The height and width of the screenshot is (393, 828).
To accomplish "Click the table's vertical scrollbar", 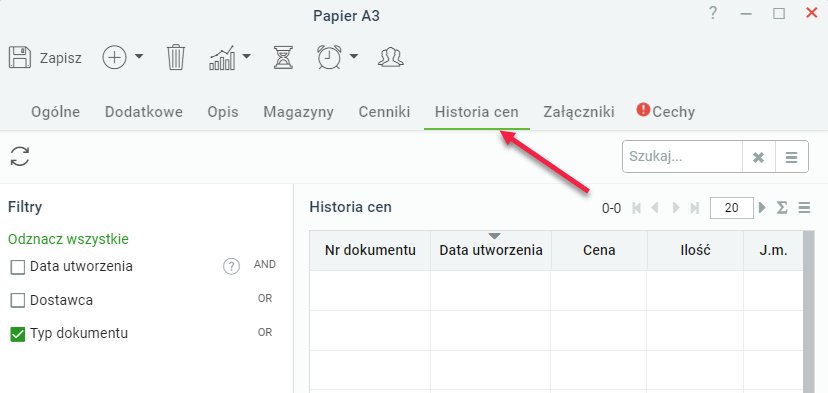I will (808, 312).
